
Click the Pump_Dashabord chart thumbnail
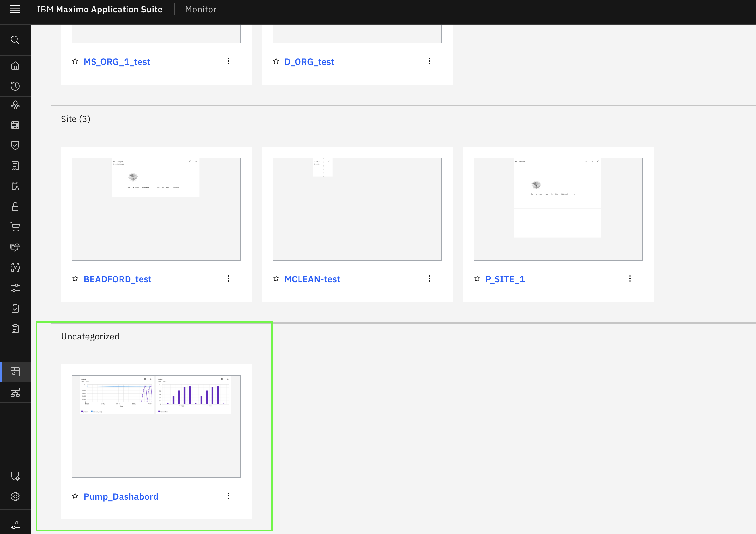[x=156, y=426]
